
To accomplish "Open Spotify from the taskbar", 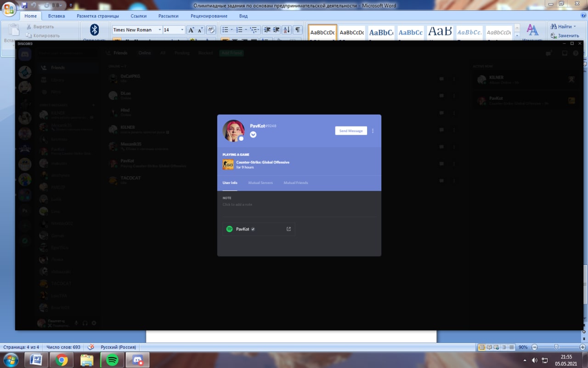I will click(x=113, y=360).
